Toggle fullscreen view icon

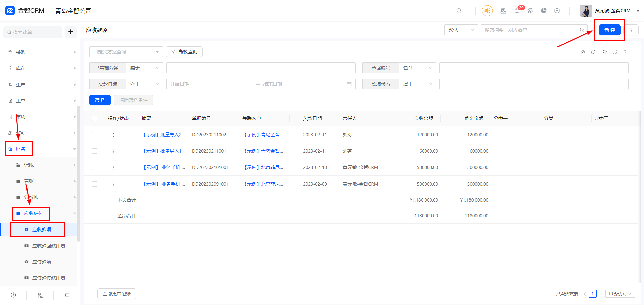(615, 52)
